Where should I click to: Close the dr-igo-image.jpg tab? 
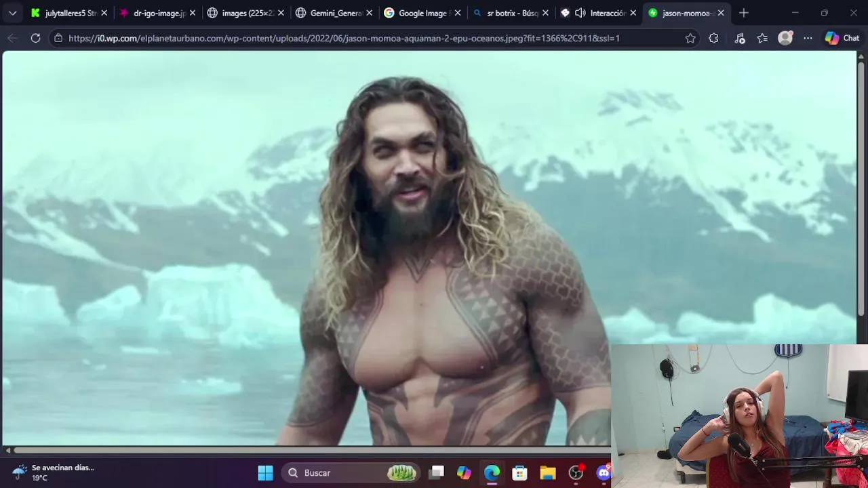[x=192, y=13]
